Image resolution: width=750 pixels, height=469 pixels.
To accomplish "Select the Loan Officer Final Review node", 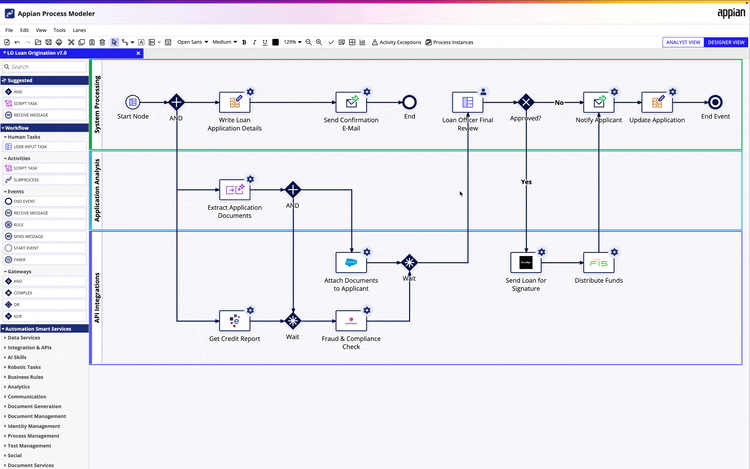I will [x=467, y=102].
